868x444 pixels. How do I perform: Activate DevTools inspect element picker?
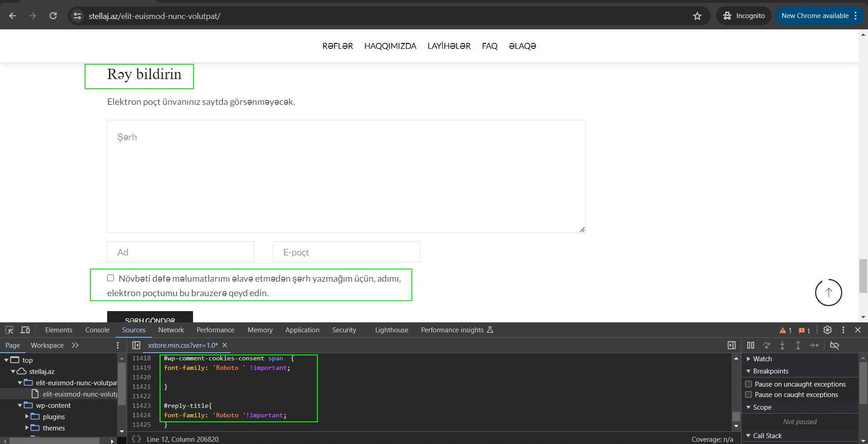point(9,330)
